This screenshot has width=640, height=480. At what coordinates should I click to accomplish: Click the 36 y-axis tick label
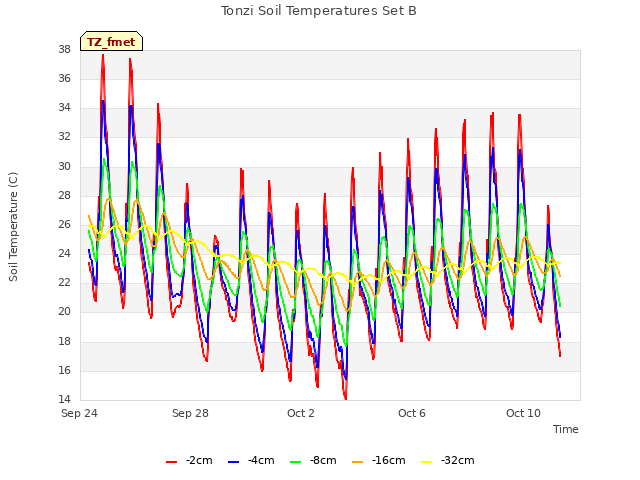tap(64, 78)
